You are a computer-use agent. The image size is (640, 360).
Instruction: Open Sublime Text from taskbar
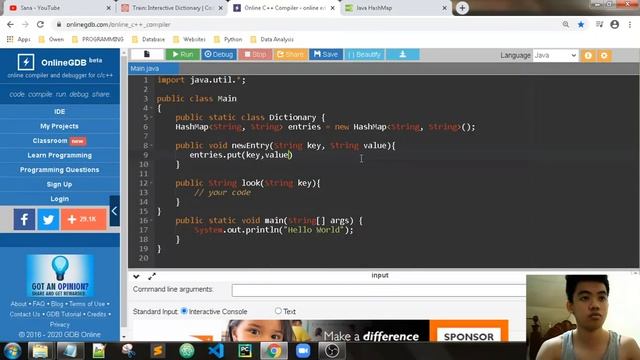[x=158, y=351]
